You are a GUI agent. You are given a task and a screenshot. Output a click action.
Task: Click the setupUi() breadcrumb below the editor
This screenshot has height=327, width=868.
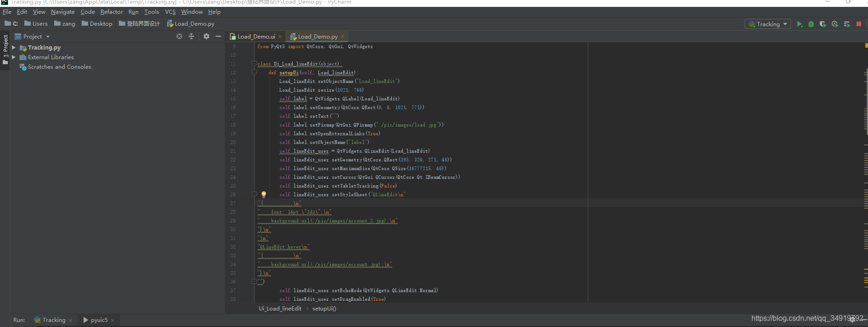[324, 309]
